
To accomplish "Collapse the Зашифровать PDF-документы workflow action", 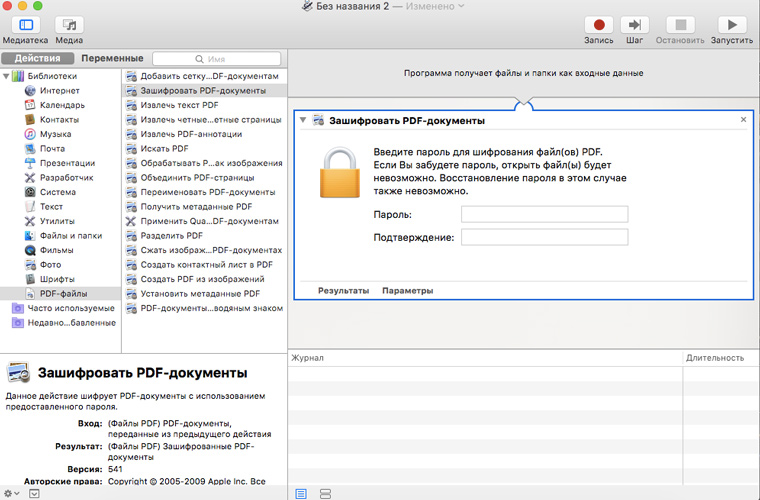I will point(303,120).
